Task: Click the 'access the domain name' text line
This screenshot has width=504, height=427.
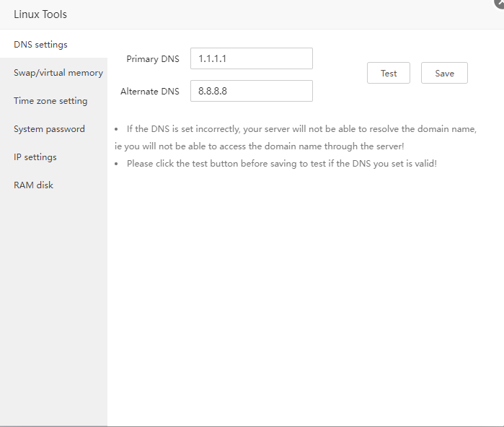Action: click(x=260, y=146)
